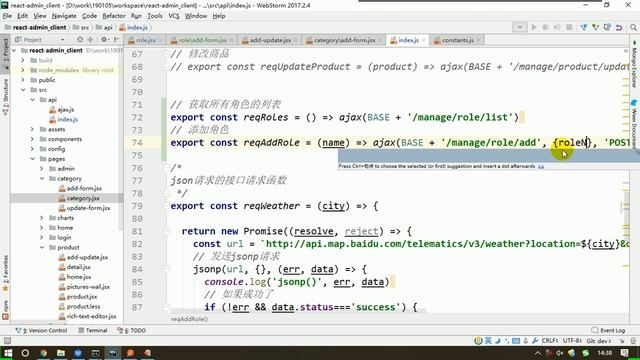Collapse the api folder
Screen dimensions: 640x360
(x=33, y=100)
